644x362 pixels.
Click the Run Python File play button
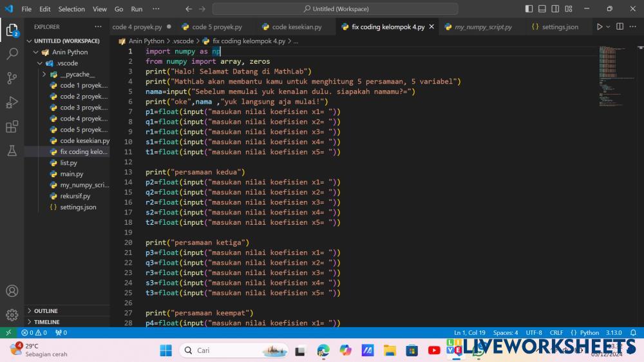600,27
